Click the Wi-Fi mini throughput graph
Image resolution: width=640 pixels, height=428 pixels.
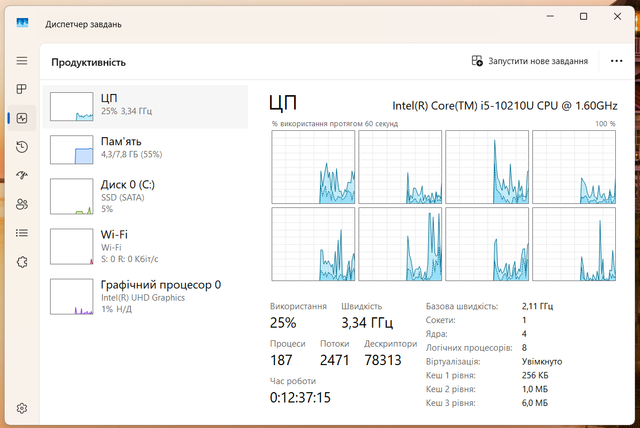[x=71, y=246]
